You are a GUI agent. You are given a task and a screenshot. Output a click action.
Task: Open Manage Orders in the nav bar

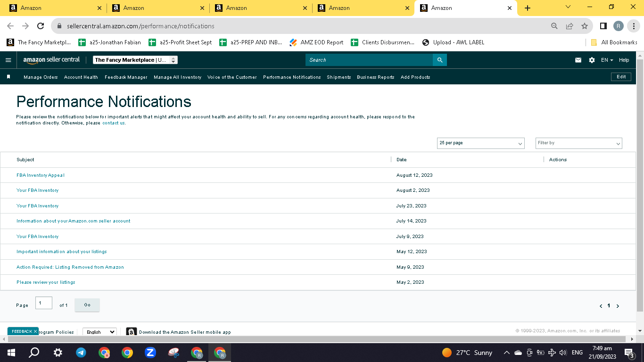click(41, 77)
